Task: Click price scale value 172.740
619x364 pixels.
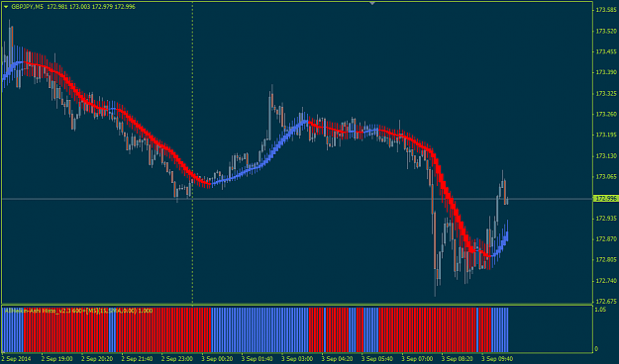Action: [x=606, y=281]
